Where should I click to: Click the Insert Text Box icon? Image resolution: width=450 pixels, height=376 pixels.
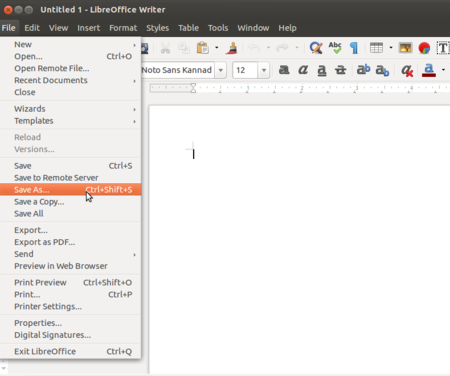tap(443, 48)
